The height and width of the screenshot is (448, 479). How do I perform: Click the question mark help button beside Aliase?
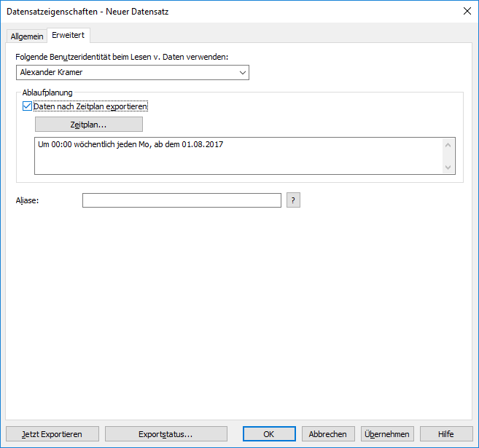(293, 200)
